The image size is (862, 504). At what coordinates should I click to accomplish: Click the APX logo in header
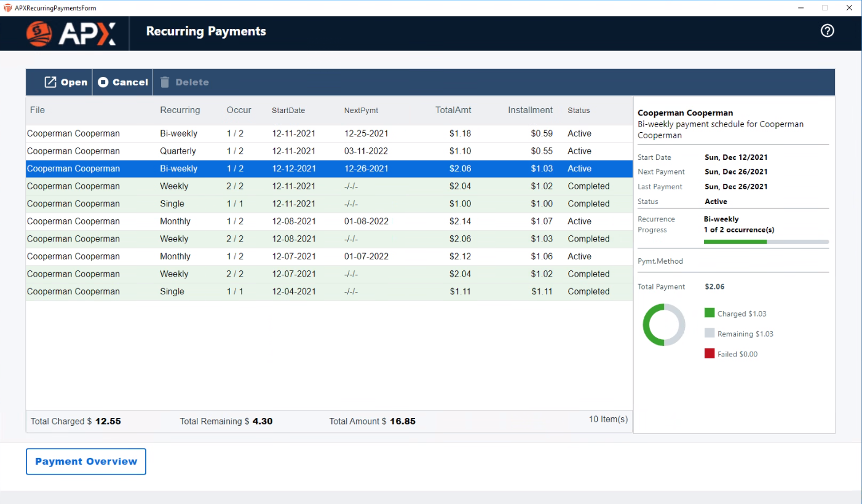point(71,33)
